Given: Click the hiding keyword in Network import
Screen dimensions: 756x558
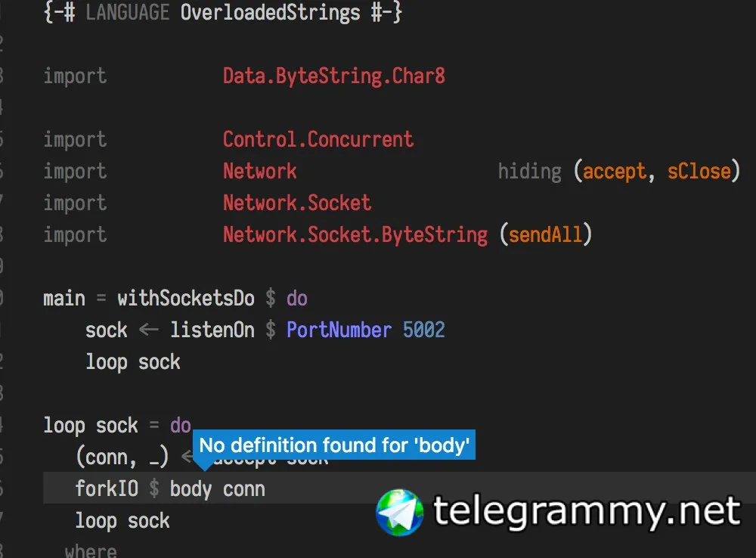Looking at the screenshot, I should pyautogui.click(x=529, y=171).
